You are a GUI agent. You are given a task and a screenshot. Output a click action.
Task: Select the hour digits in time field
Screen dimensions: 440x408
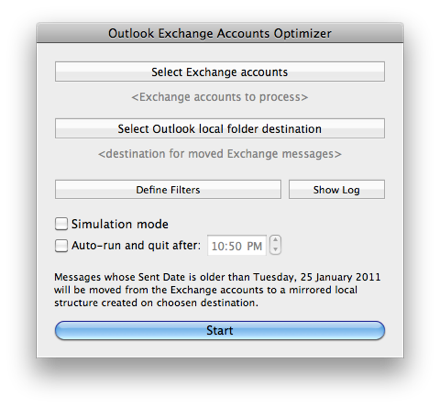(x=216, y=246)
